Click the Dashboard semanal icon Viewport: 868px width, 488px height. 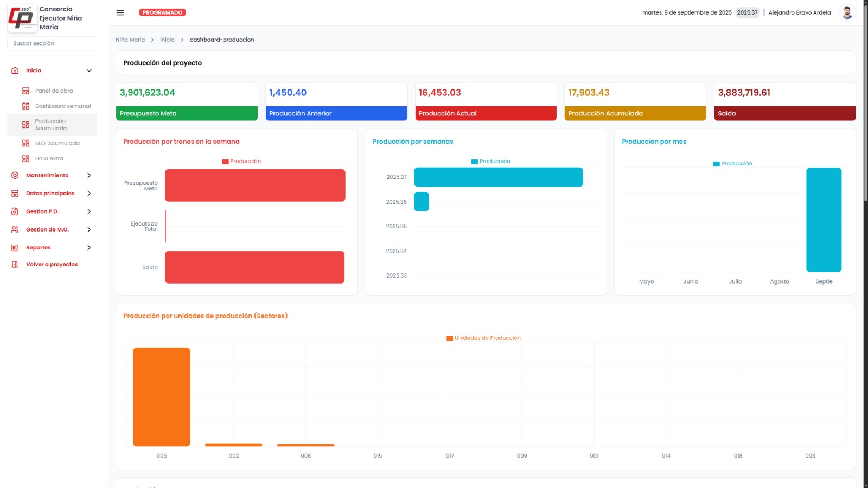[x=25, y=106]
